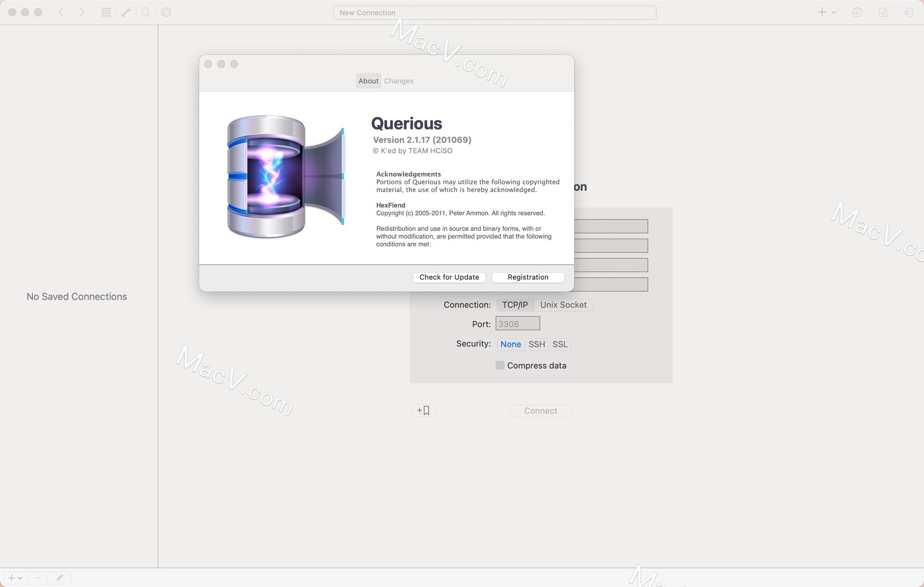Expand the chevron beside the sidebar plus

(20, 578)
